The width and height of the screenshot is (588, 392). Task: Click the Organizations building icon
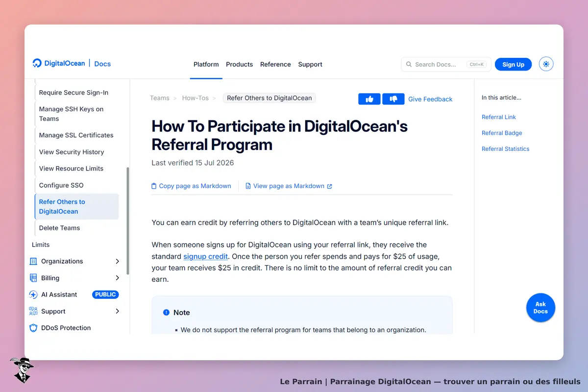click(33, 261)
